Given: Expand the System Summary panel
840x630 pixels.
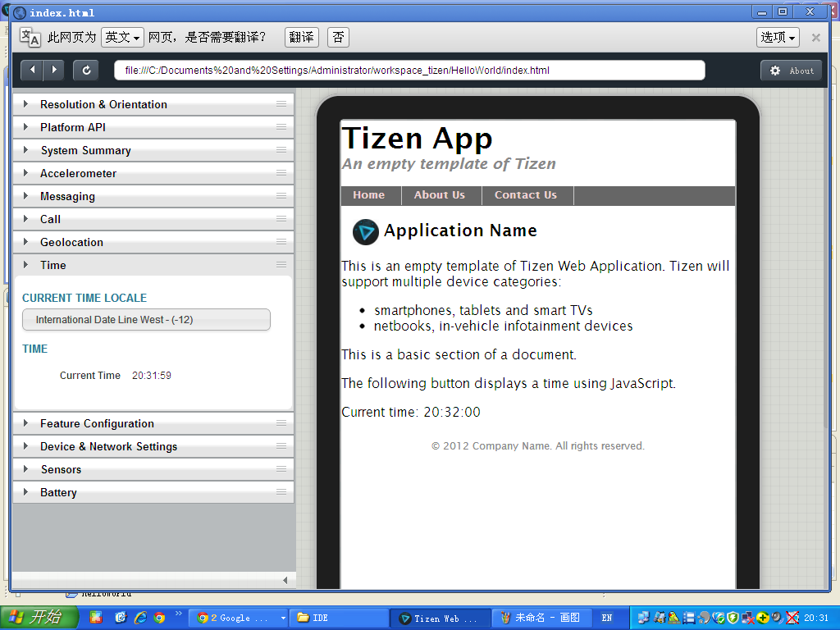Looking at the screenshot, I should [x=153, y=151].
